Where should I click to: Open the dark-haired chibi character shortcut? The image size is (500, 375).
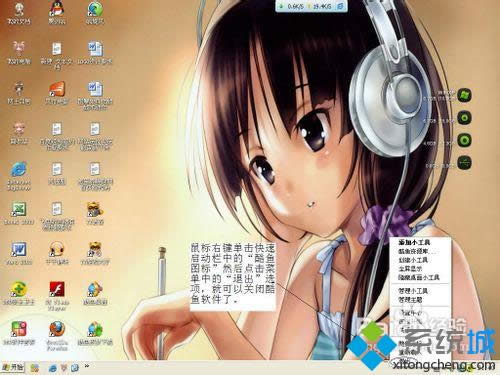(19, 89)
